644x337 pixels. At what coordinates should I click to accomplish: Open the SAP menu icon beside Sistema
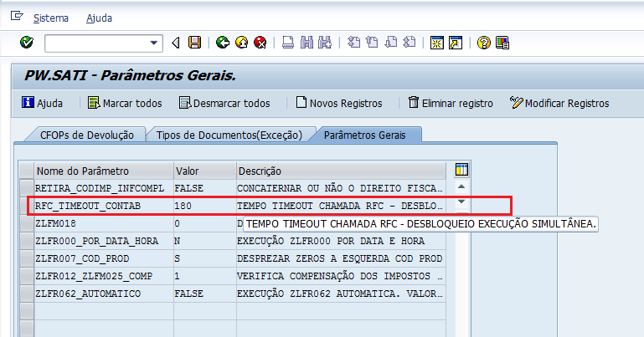coord(17,17)
